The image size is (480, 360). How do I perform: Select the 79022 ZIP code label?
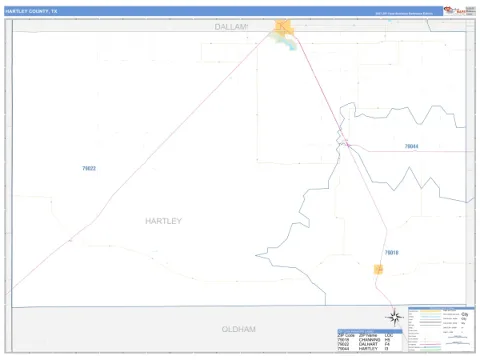(89, 168)
